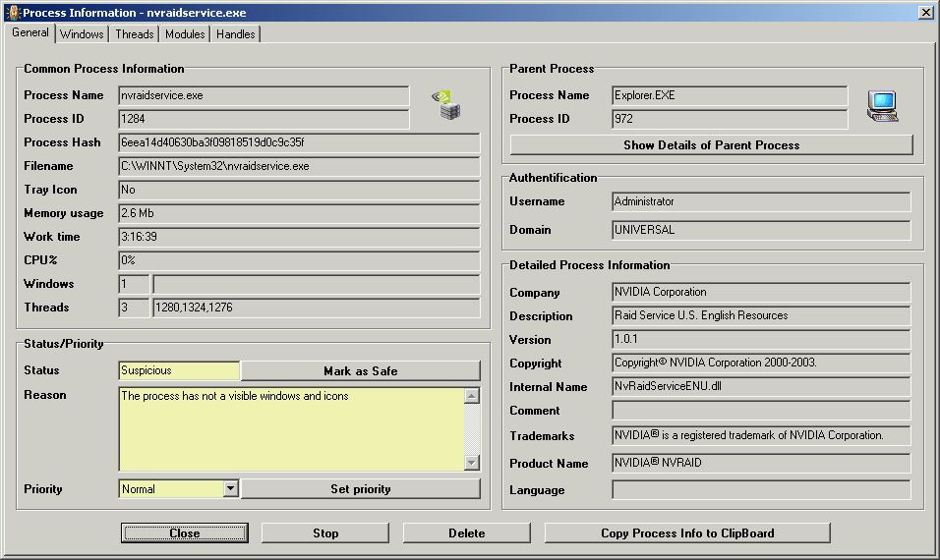Viewport: 940px width, 560px height.
Task: Click the parent process computer icon
Action: click(x=882, y=106)
